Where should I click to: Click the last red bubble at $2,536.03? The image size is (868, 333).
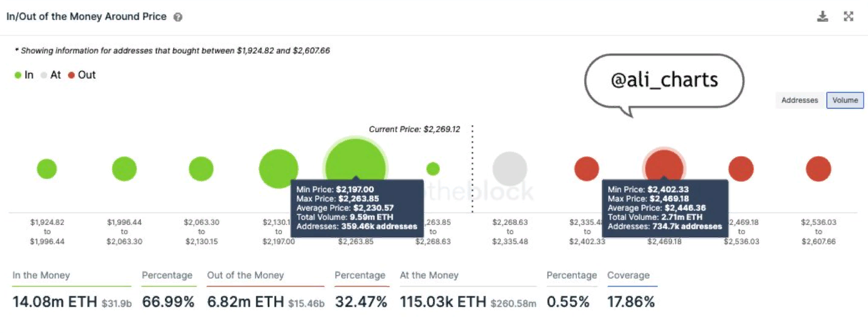[x=818, y=169]
